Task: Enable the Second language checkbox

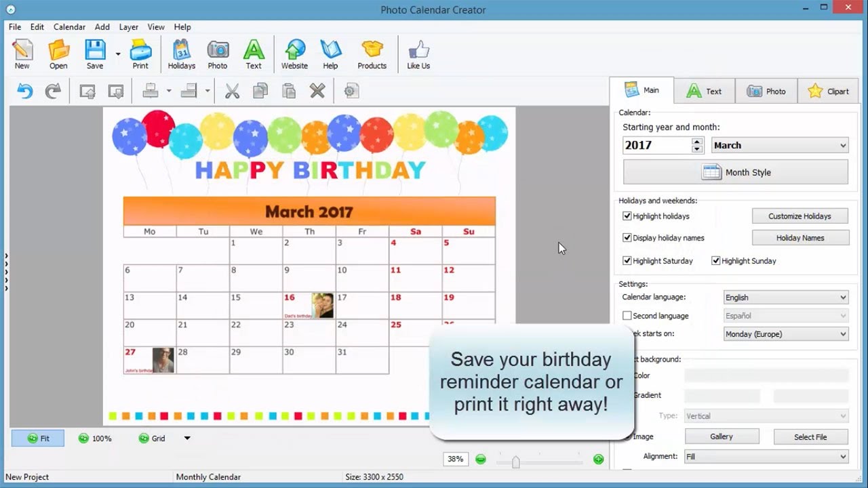Action: coord(627,316)
